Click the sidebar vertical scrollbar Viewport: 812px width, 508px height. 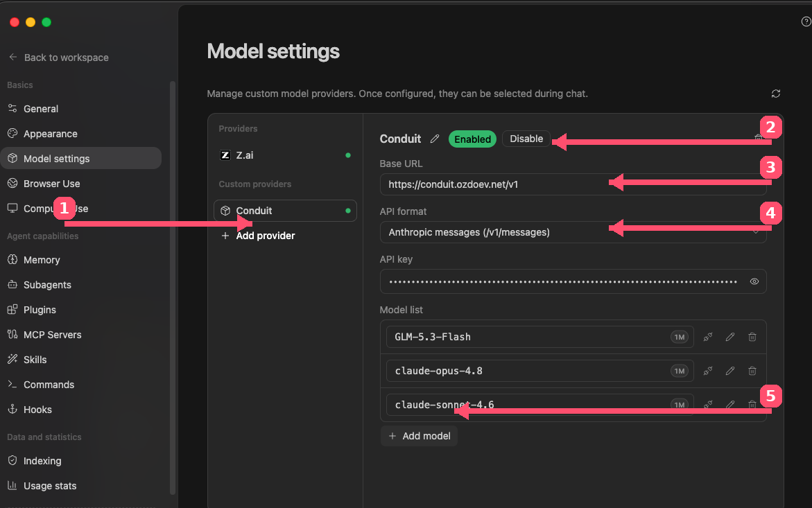click(173, 287)
